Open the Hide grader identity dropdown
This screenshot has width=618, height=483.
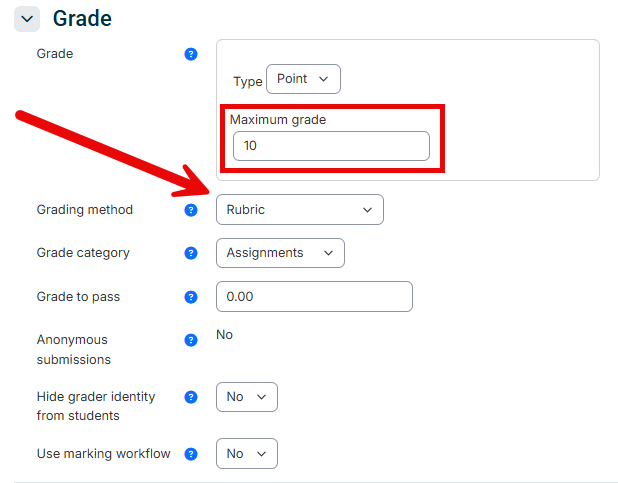coord(247,397)
